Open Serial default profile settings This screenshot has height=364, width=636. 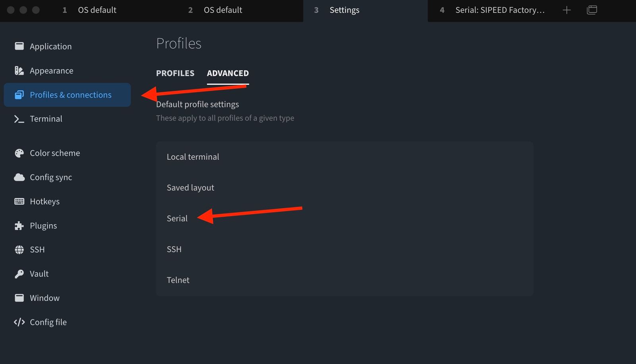pyautogui.click(x=177, y=219)
